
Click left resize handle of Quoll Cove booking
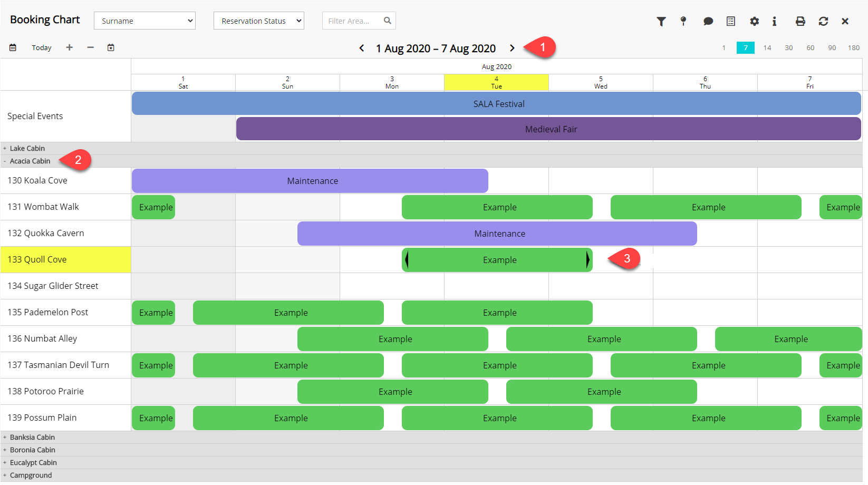[x=407, y=260]
